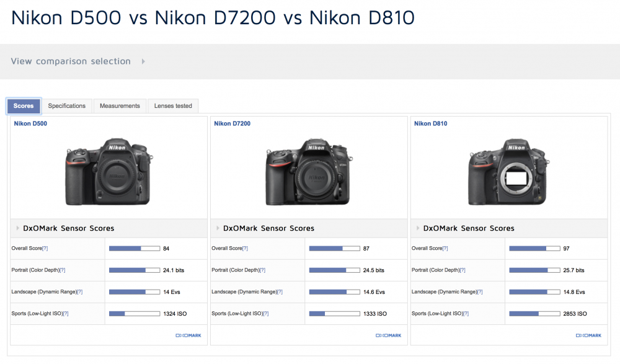Screen dimensions: 620x364
Task: Click the Nikon D500 camera image
Action: (109, 172)
